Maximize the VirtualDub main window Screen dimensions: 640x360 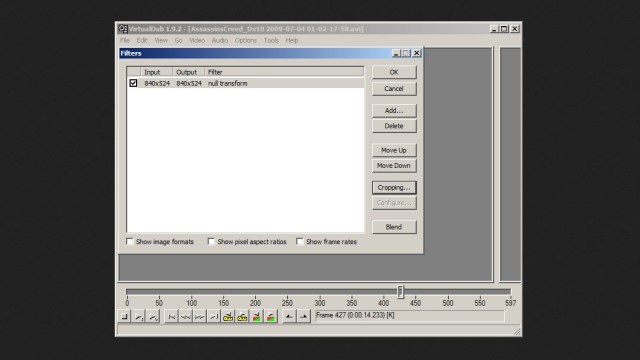[x=504, y=29]
